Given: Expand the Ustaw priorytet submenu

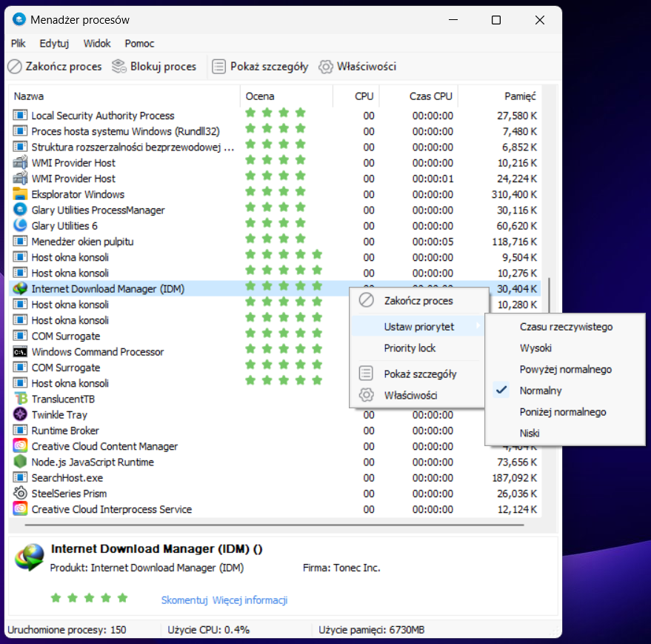Looking at the screenshot, I should coord(419,327).
